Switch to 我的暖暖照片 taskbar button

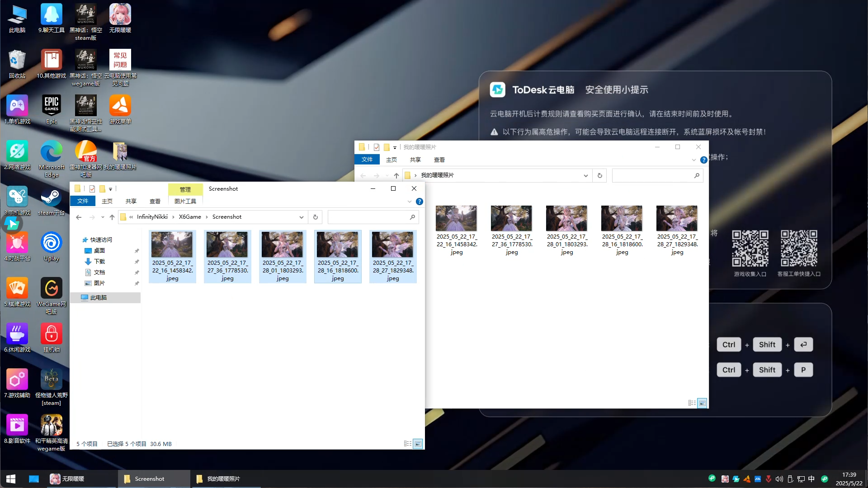tap(226, 479)
